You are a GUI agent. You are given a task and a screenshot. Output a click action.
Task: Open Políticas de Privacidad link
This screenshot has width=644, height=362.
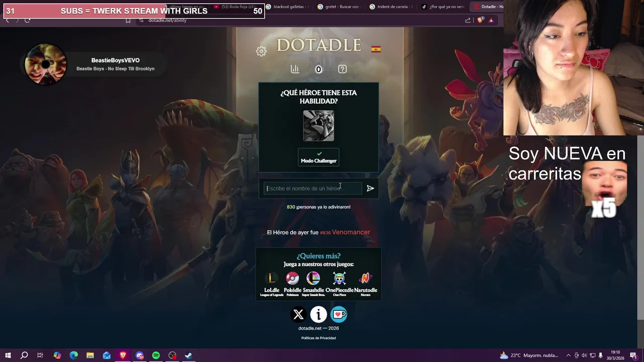pyautogui.click(x=318, y=338)
